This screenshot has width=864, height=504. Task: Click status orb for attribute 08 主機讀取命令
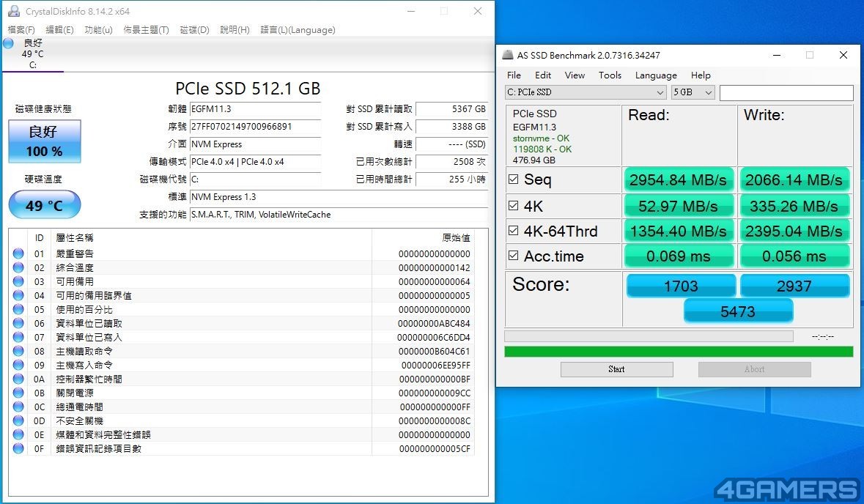click(x=19, y=351)
